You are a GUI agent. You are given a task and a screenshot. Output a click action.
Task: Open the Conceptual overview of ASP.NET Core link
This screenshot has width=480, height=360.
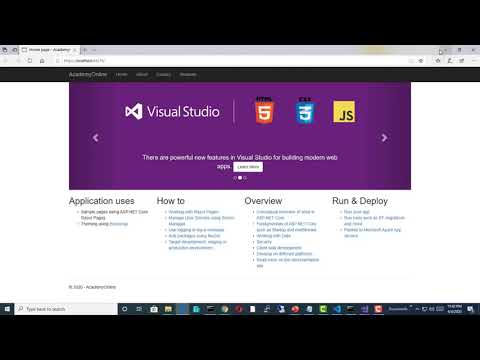coord(285,215)
